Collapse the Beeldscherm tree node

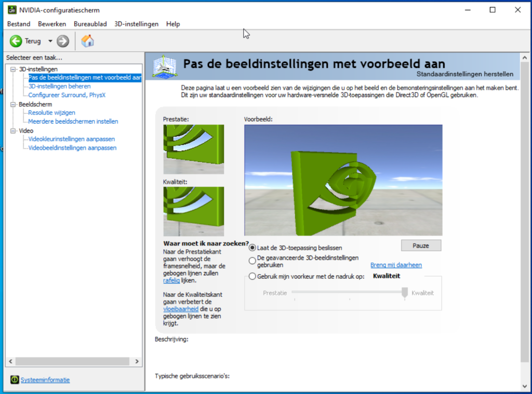click(14, 104)
